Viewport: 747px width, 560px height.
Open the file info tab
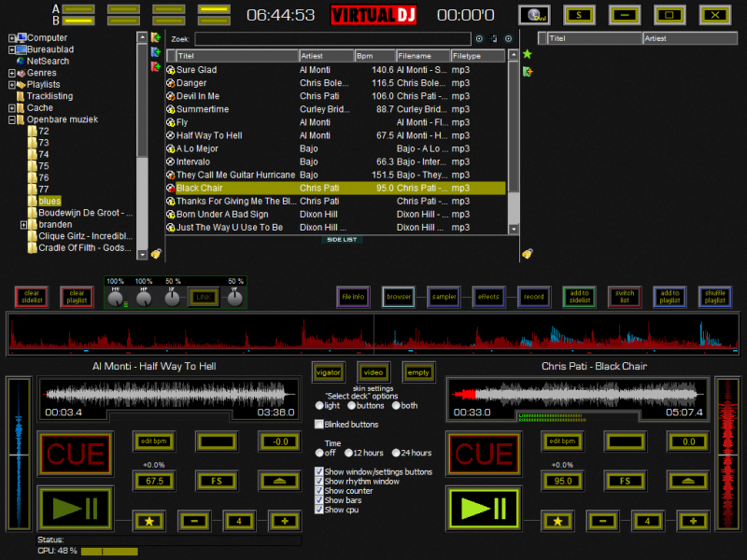pos(353,297)
